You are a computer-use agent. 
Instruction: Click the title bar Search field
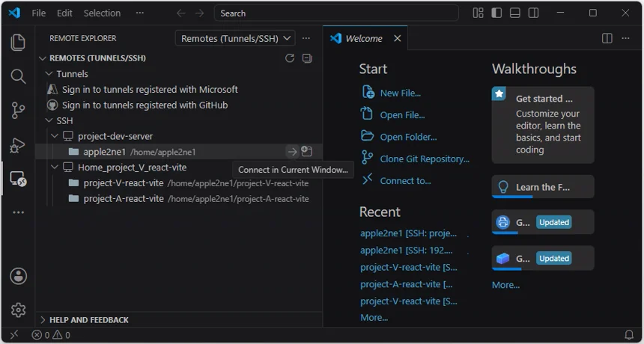click(x=336, y=13)
